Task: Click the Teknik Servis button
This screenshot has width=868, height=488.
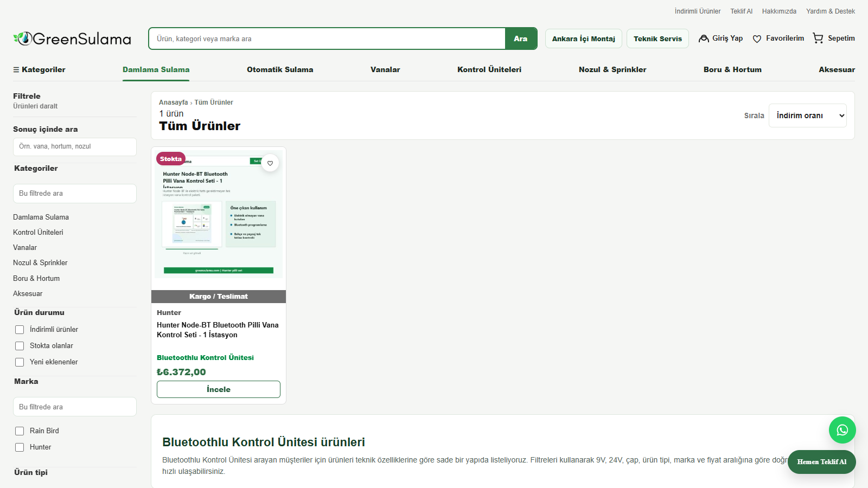Action: [x=658, y=38]
